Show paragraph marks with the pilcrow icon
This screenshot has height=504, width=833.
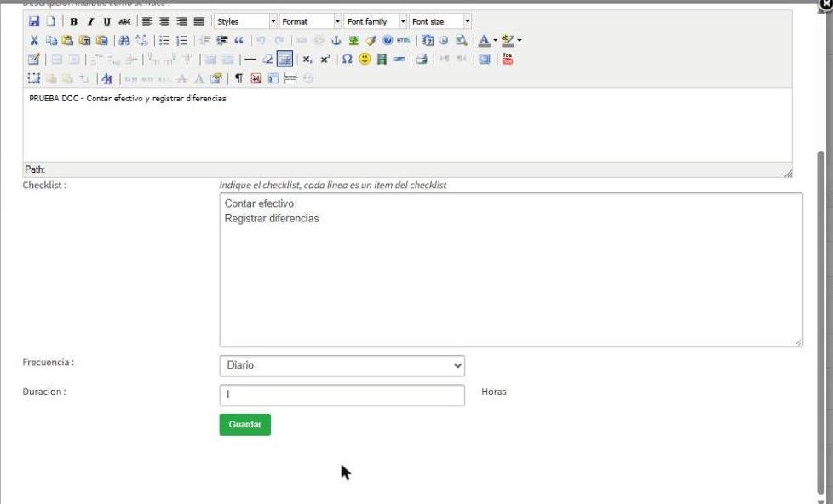[239, 78]
